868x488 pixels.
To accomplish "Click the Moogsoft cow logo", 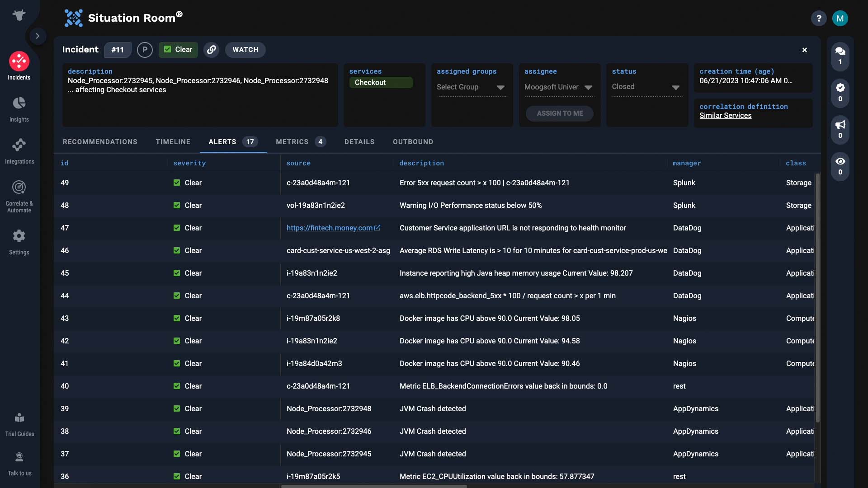I will (x=19, y=15).
